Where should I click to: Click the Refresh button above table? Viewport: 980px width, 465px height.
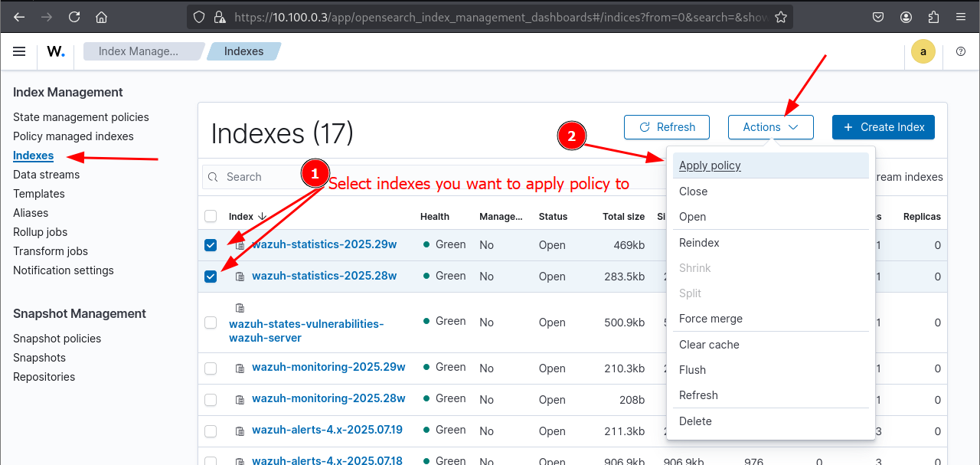click(x=667, y=127)
